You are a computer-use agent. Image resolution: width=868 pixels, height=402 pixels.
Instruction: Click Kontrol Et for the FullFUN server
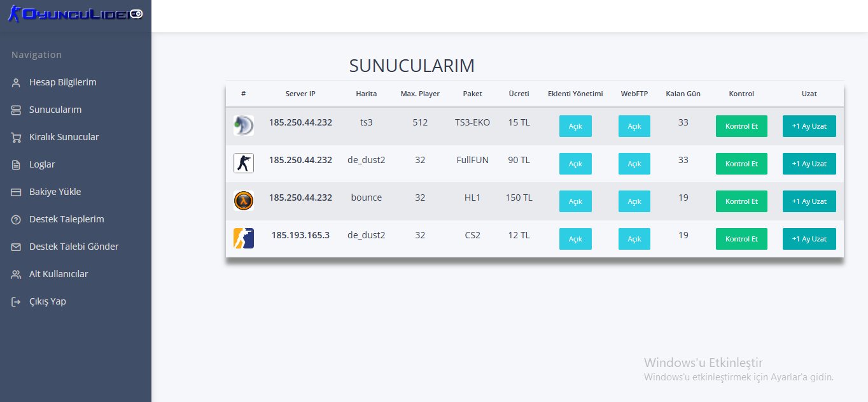click(741, 164)
